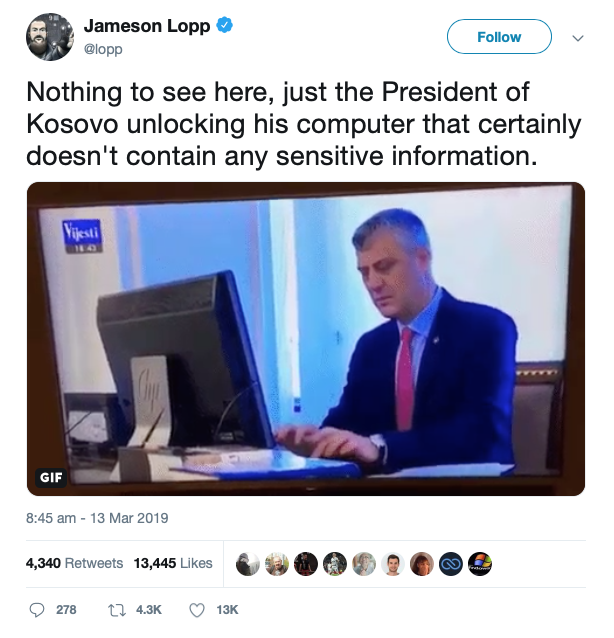View the 4,340 Retweets list
Screen dimensions: 614x638
(74, 563)
